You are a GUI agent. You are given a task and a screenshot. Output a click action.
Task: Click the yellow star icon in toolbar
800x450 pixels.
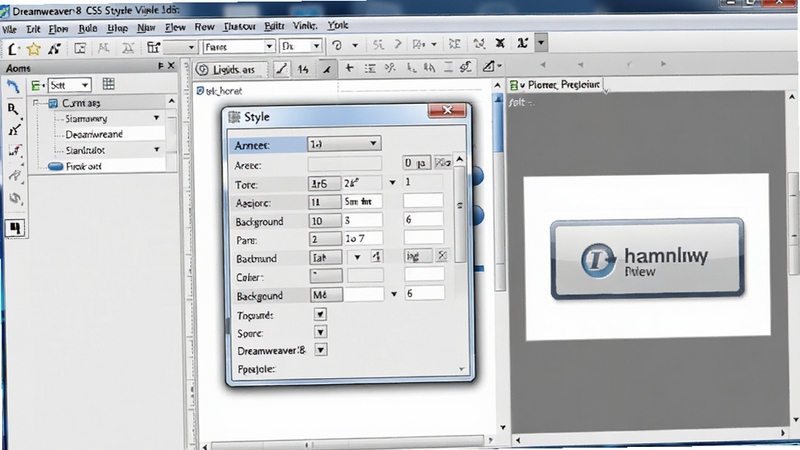tap(34, 48)
